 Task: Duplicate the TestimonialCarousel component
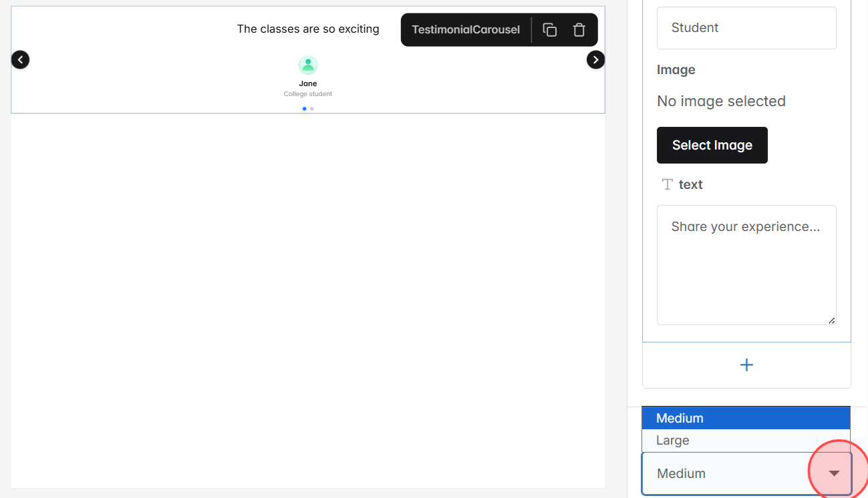pos(549,29)
